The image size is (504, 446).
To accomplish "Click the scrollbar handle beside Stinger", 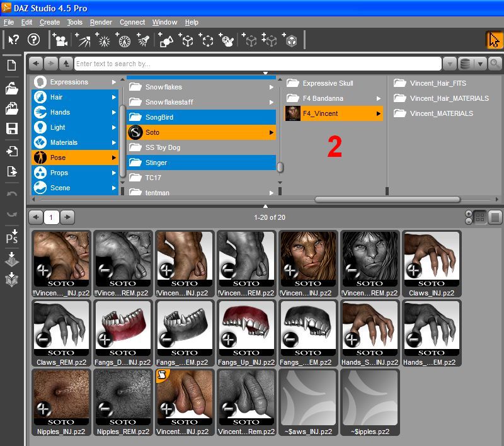I will [x=280, y=167].
